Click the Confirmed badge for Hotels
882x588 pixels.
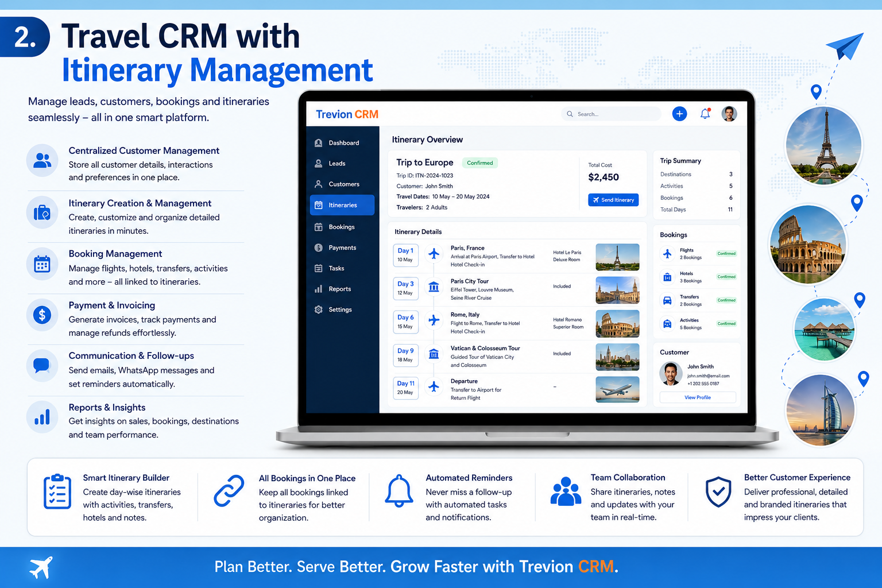(726, 277)
